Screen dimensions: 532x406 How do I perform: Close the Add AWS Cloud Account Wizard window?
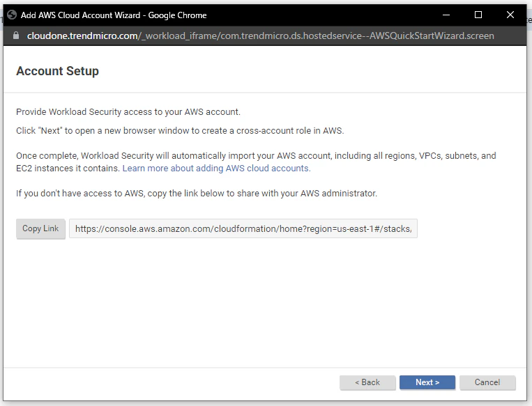coord(510,15)
